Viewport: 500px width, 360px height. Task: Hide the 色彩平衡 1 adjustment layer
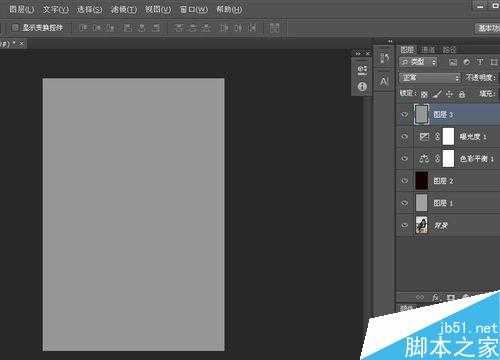point(404,158)
